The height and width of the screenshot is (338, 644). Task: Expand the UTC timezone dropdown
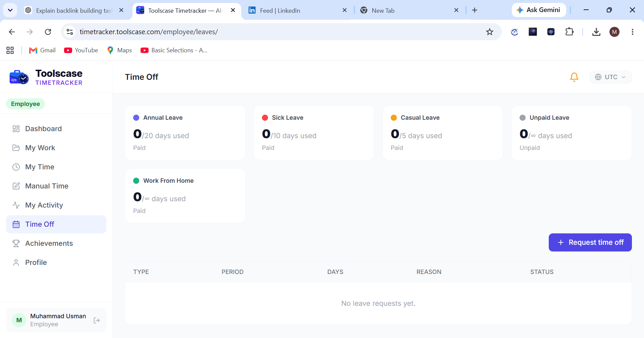(610, 77)
